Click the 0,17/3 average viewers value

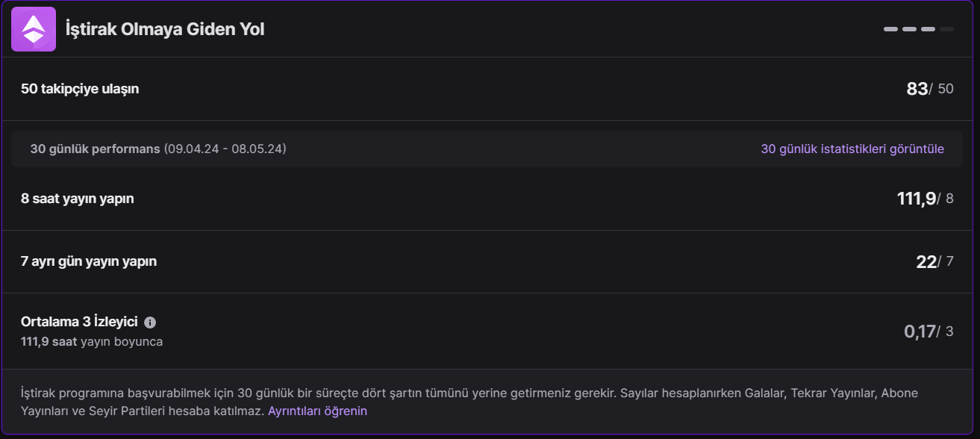click(928, 331)
